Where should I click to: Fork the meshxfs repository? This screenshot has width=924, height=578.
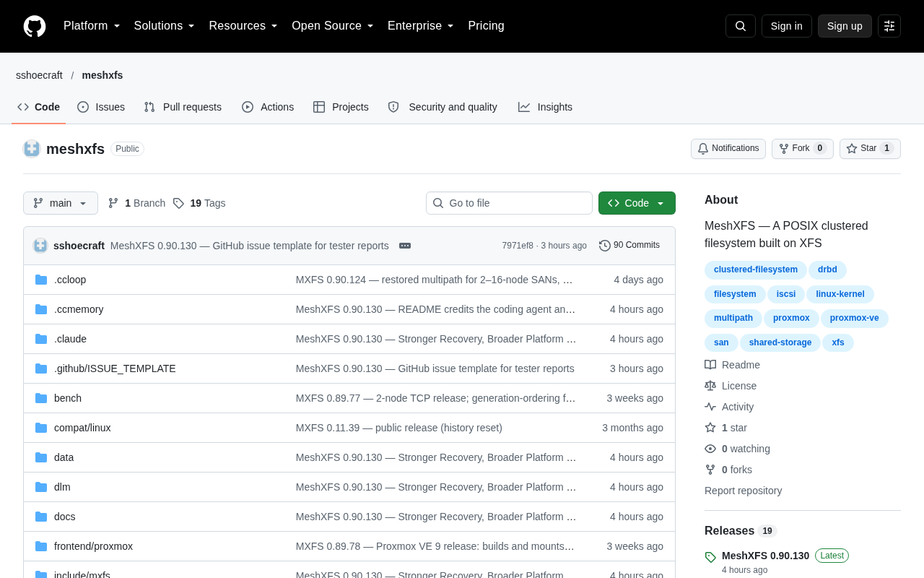point(803,149)
